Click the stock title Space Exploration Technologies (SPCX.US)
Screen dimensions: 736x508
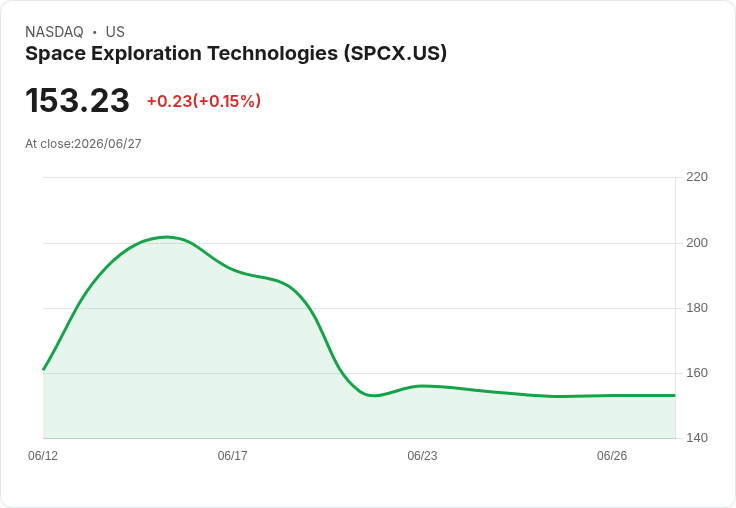pyautogui.click(x=236, y=53)
